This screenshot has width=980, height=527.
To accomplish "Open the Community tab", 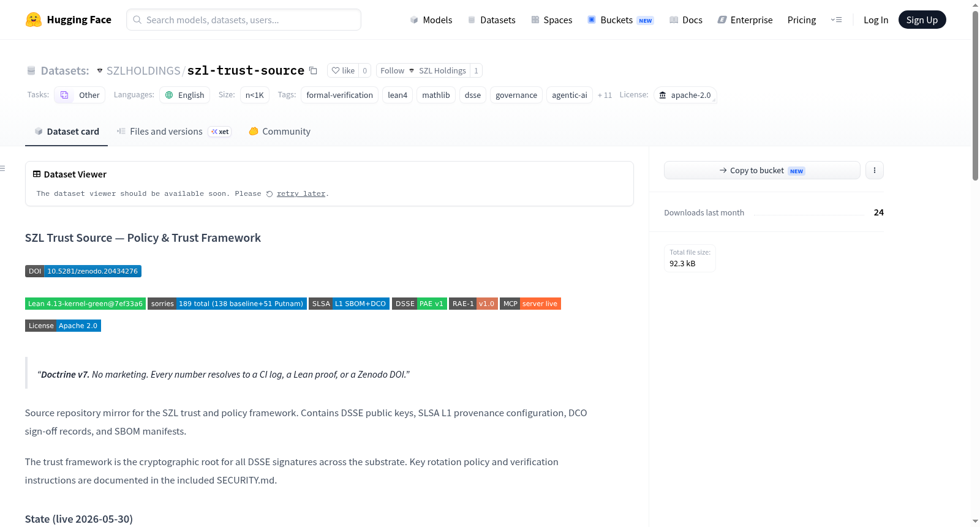I will pyautogui.click(x=279, y=132).
